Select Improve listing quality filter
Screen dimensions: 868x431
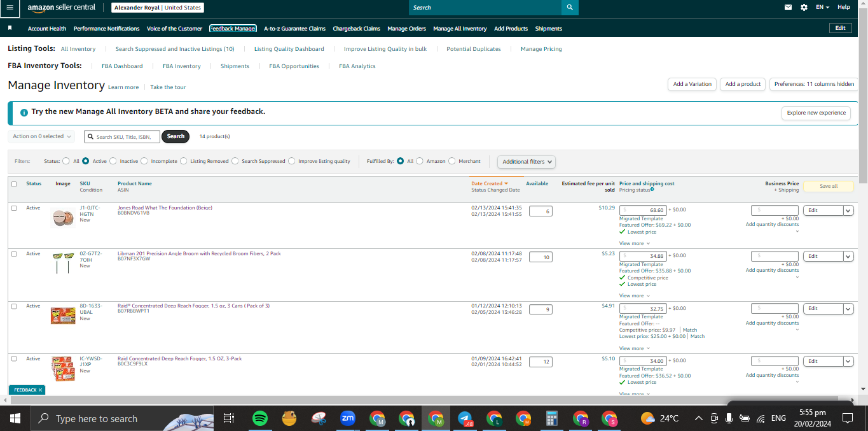[x=292, y=161]
